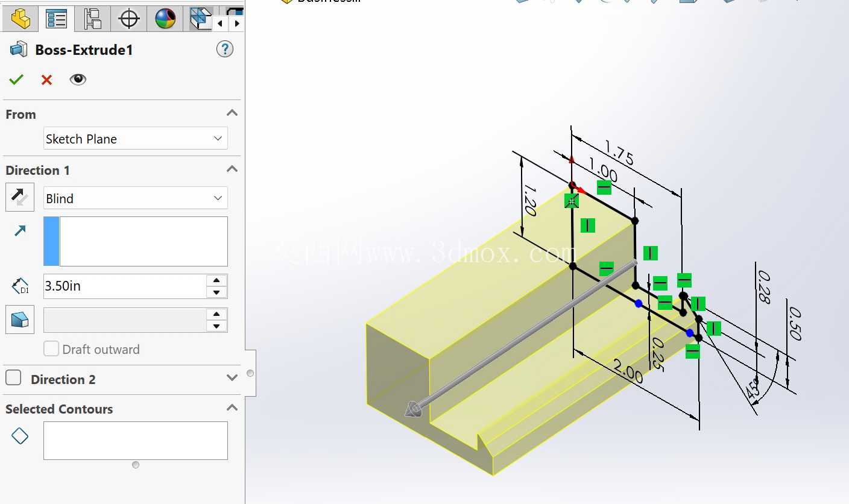The image size is (849, 504).
Task: Click the Boss-Extrude1 feature icon
Action: click(x=19, y=49)
